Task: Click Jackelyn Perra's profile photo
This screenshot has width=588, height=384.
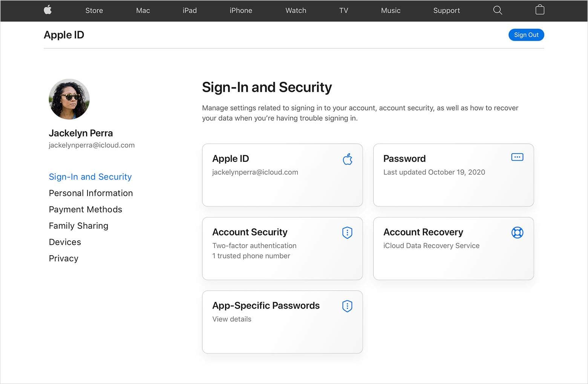Action: pos(69,99)
